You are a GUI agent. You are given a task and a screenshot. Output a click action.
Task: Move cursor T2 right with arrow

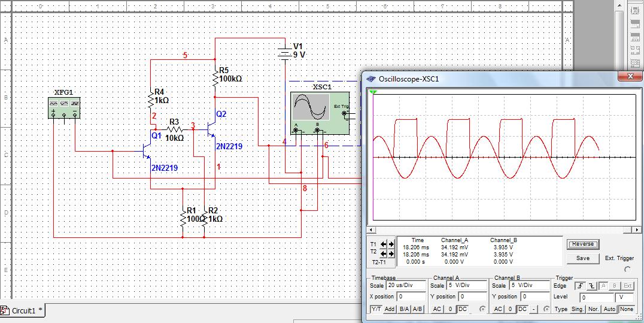(391, 253)
